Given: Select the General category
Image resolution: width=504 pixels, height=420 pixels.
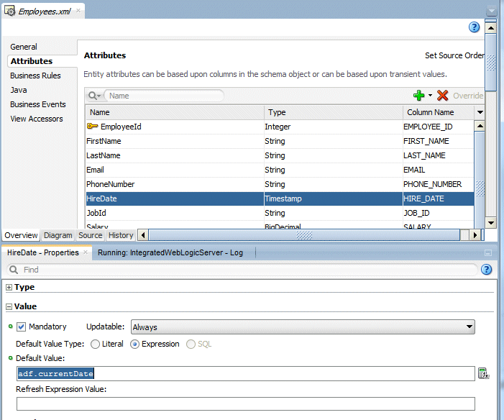Looking at the screenshot, I should tap(24, 47).
